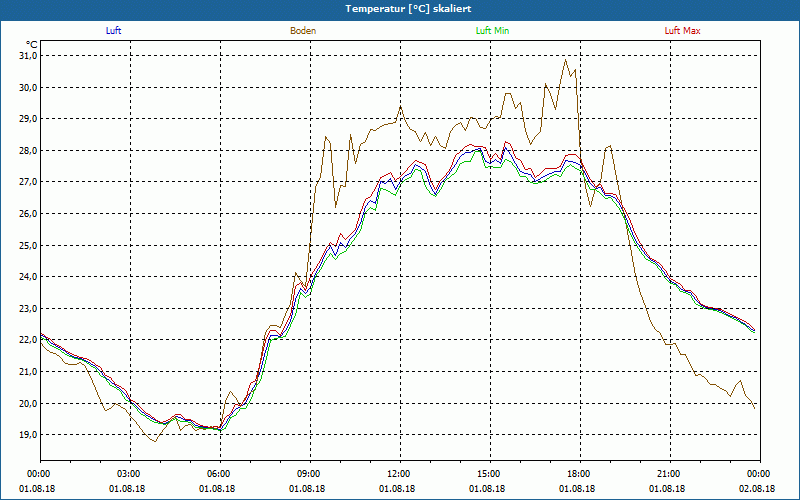Click the '27,0' y-axis label
Viewport: 800px width, 500px height.
(28, 182)
